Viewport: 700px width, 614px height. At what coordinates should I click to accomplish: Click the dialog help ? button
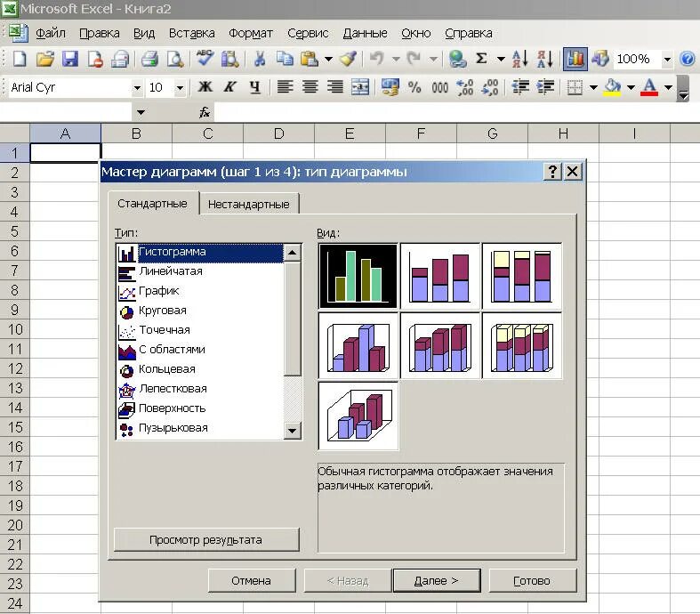point(552,172)
